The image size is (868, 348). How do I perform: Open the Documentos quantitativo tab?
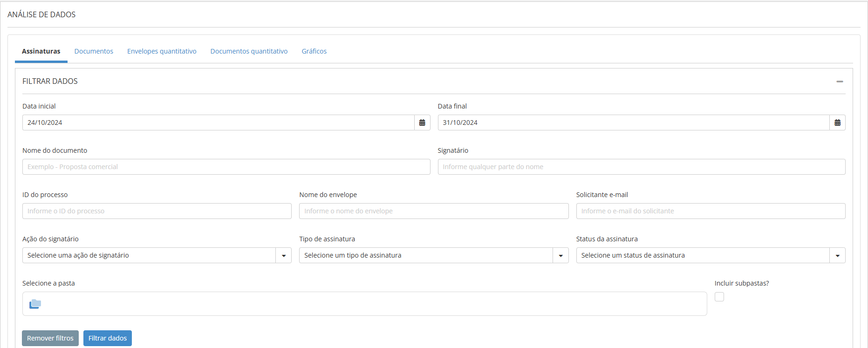(x=249, y=51)
